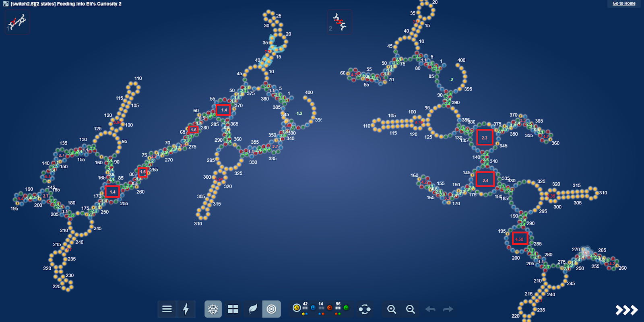
Task: Select the state 2 structure thumbnail
Action: 340,22
